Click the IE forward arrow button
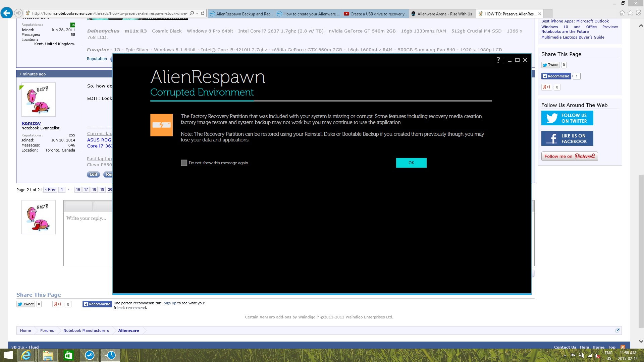 pyautogui.click(x=18, y=13)
